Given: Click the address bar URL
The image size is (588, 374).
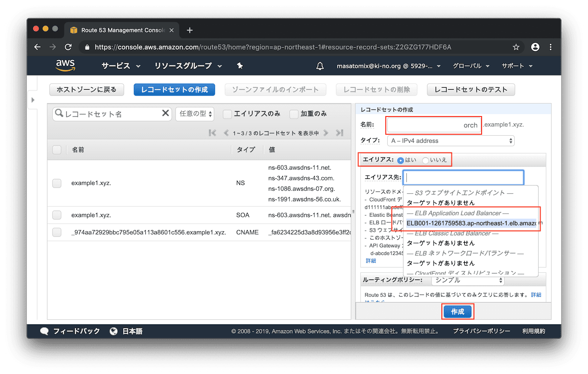Looking at the screenshot, I should coord(273,47).
